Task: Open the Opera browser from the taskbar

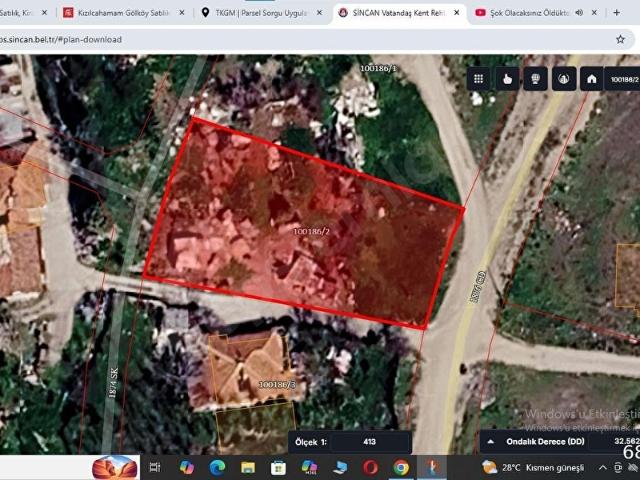Action: pyautogui.click(x=370, y=467)
